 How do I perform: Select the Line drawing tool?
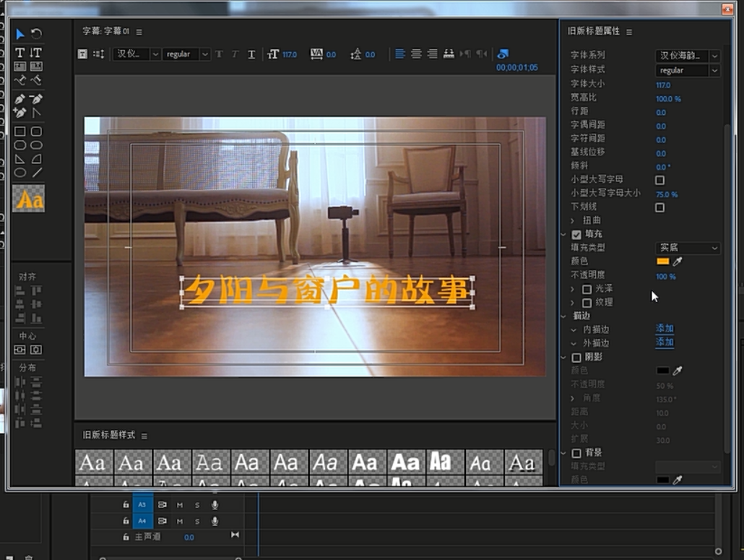point(36,172)
